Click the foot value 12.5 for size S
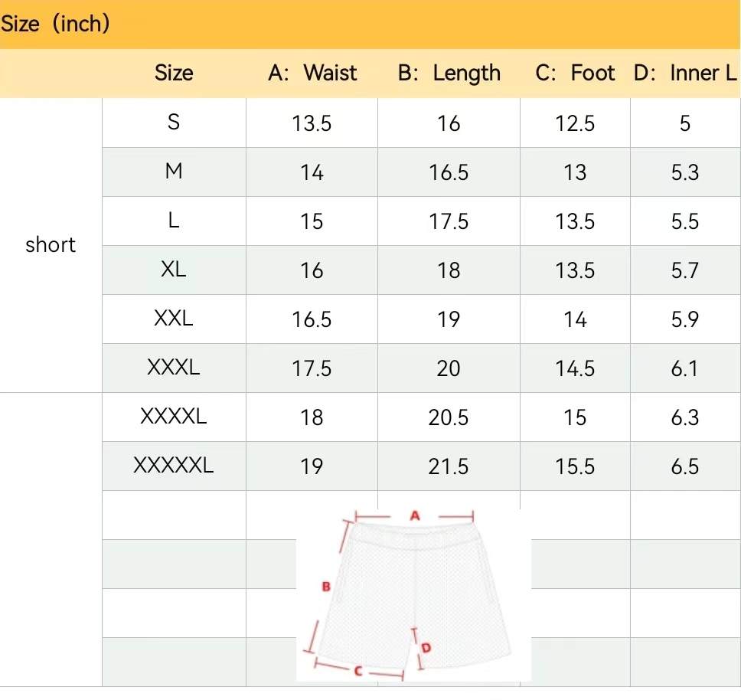Screen dimensions: 741x700 coord(575,123)
